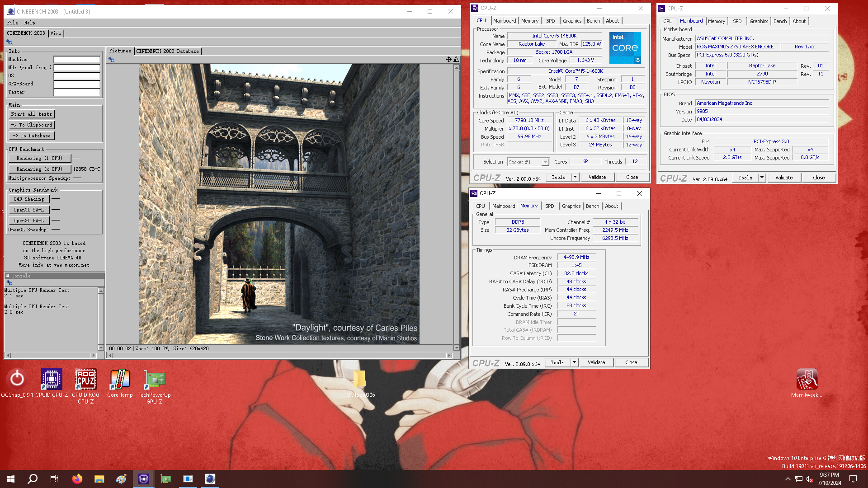Click the picture panel horizontal scrollbar

pyautogui.click(x=279, y=356)
